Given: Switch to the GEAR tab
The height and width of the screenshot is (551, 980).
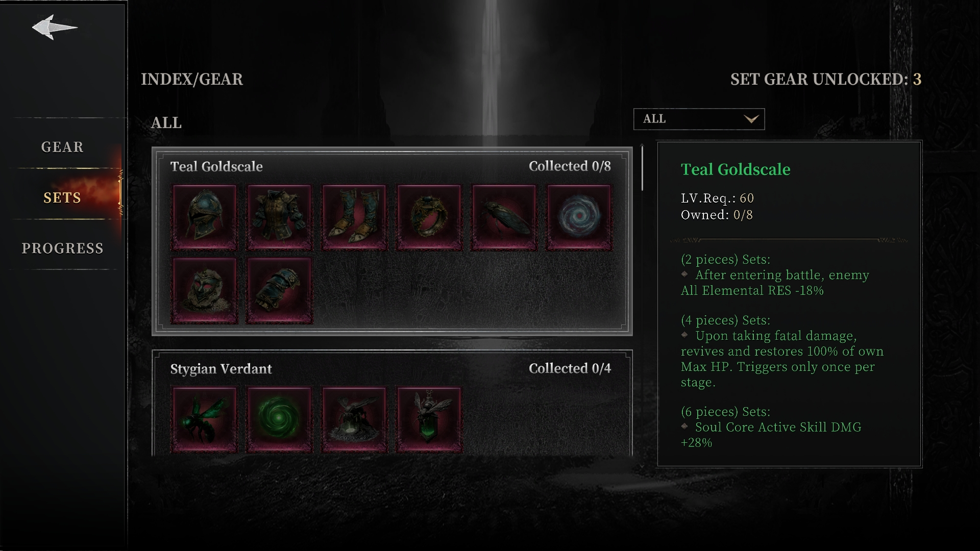Looking at the screenshot, I should tap(62, 147).
